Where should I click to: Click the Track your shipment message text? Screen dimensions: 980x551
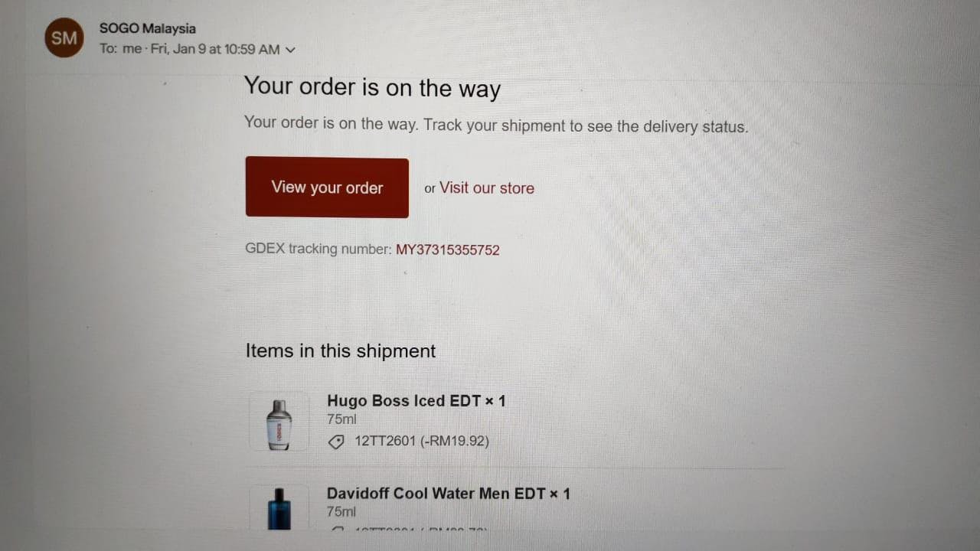click(x=496, y=125)
